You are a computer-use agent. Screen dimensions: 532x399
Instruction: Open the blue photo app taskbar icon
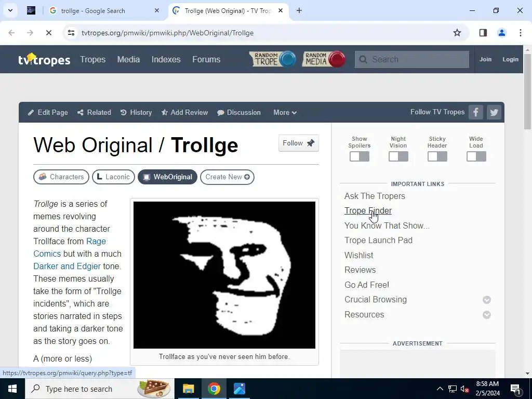pyautogui.click(x=239, y=389)
